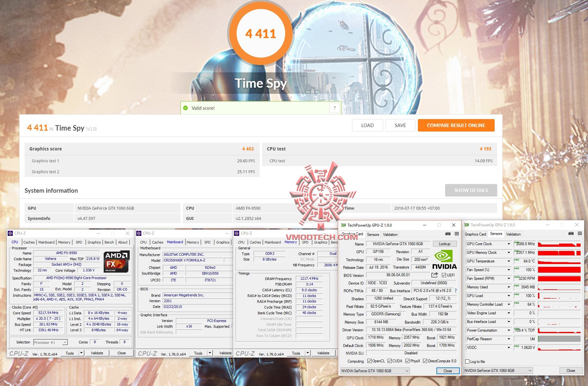
Task: Click Close in the GPU-Z Sensors window
Action: pyautogui.click(x=571, y=371)
